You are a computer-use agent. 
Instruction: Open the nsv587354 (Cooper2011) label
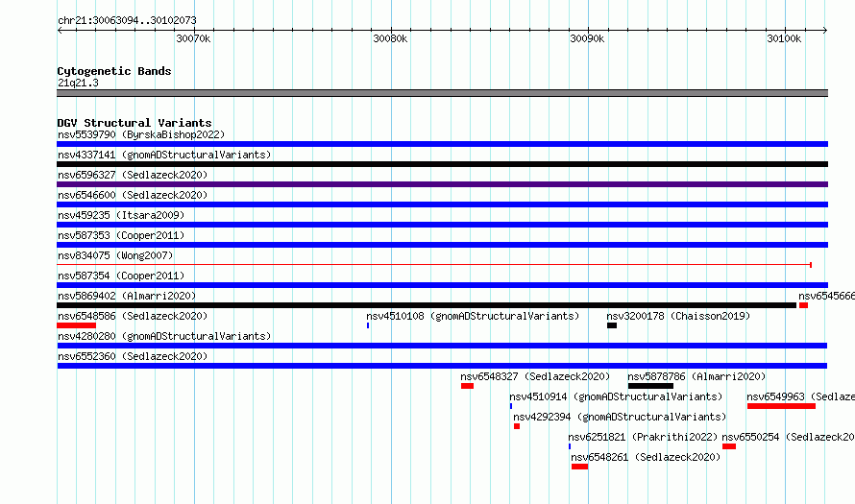[x=121, y=276]
